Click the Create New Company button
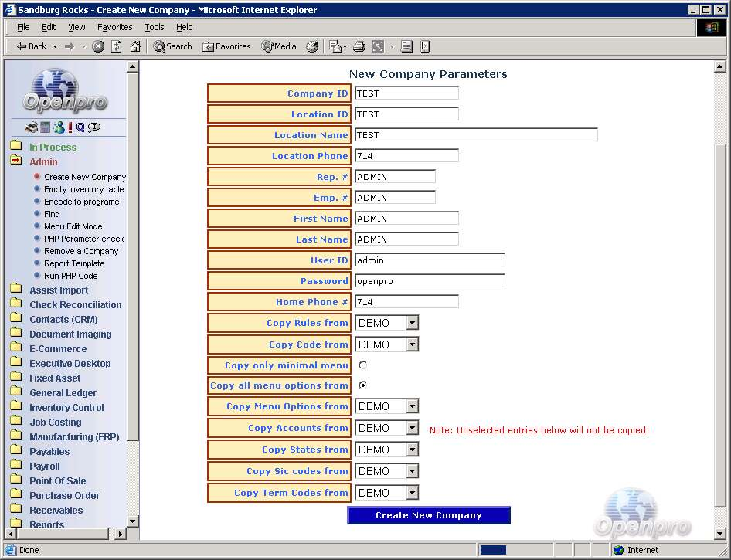The image size is (731, 560). pos(429,515)
